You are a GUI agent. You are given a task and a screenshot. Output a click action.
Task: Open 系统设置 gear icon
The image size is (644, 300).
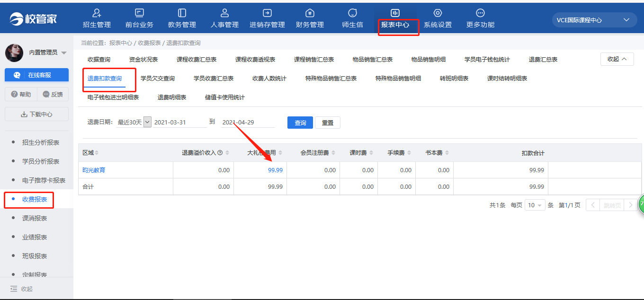pos(438,13)
